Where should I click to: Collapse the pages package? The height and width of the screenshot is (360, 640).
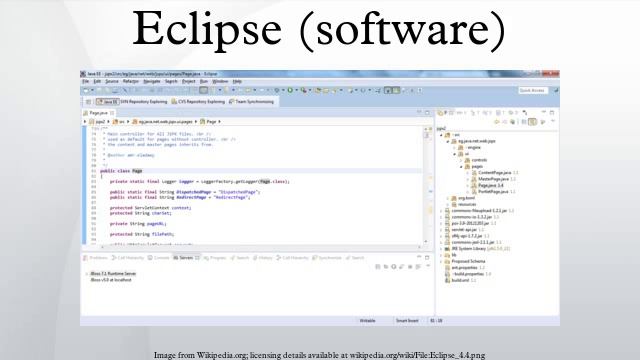[x=461, y=167]
